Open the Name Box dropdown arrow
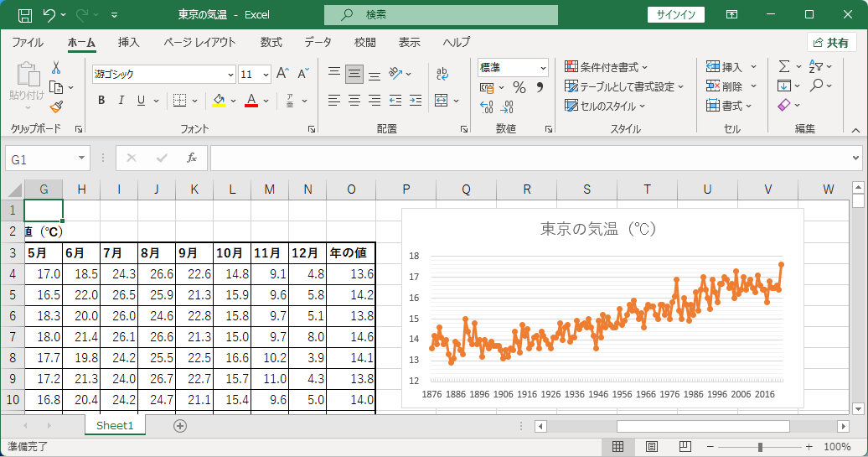This screenshot has height=457, width=868. click(x=81, y=158)
